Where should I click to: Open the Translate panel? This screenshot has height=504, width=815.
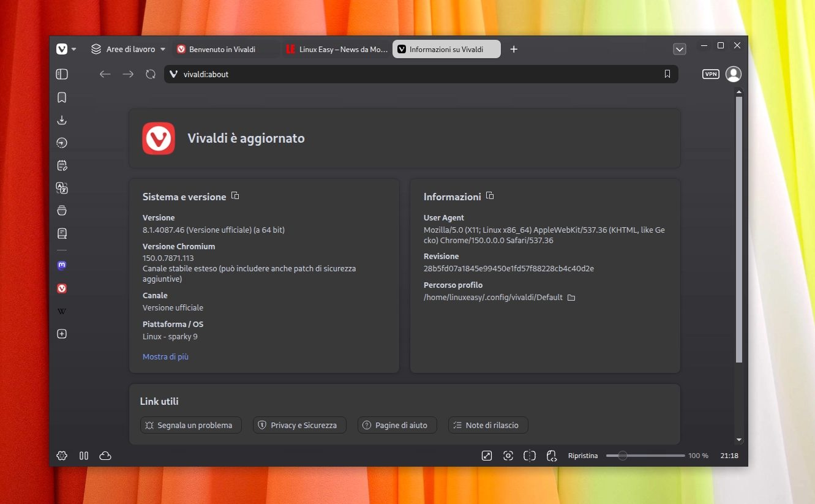click(62, 188)
